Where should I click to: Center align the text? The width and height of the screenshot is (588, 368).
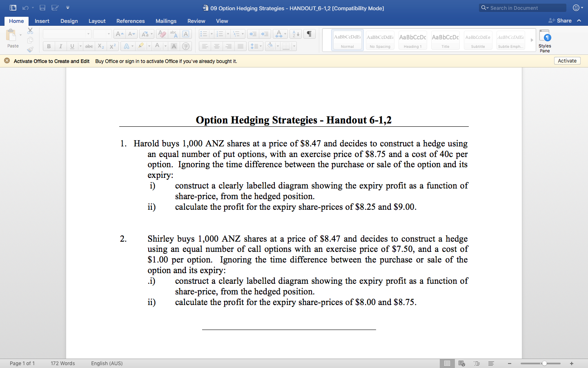[217, 46]
